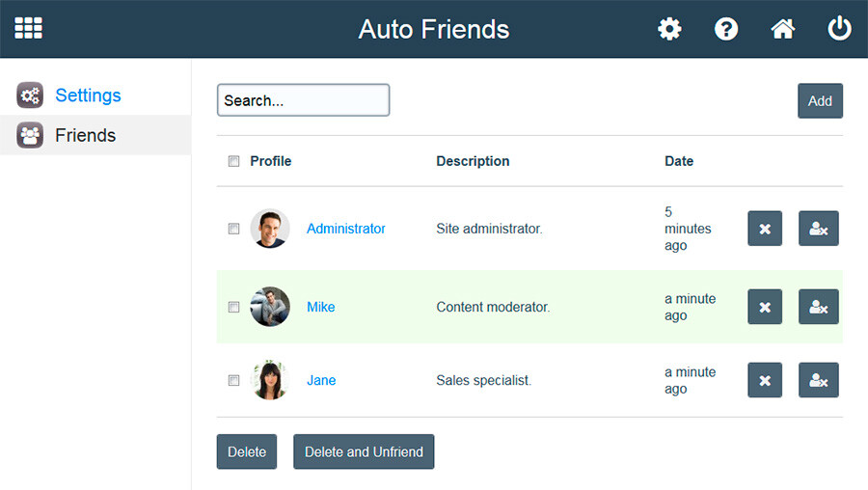Open settings via the gear icon
The width and height of the screenshot is (868, 490).
(x=669, y=29)
